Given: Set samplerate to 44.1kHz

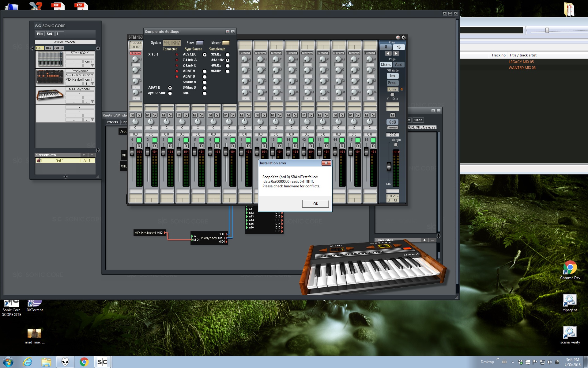Looking at the screenshot, I should coord(228,60).
